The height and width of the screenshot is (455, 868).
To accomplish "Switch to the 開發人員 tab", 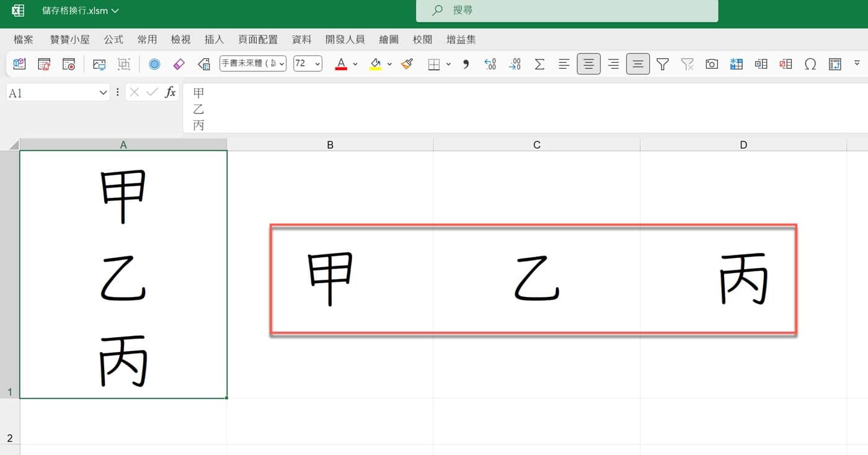I will click(345, 39).
